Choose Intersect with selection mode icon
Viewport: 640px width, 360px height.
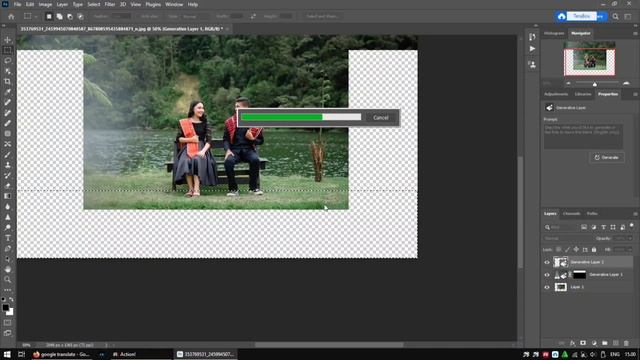coord(80,16)
